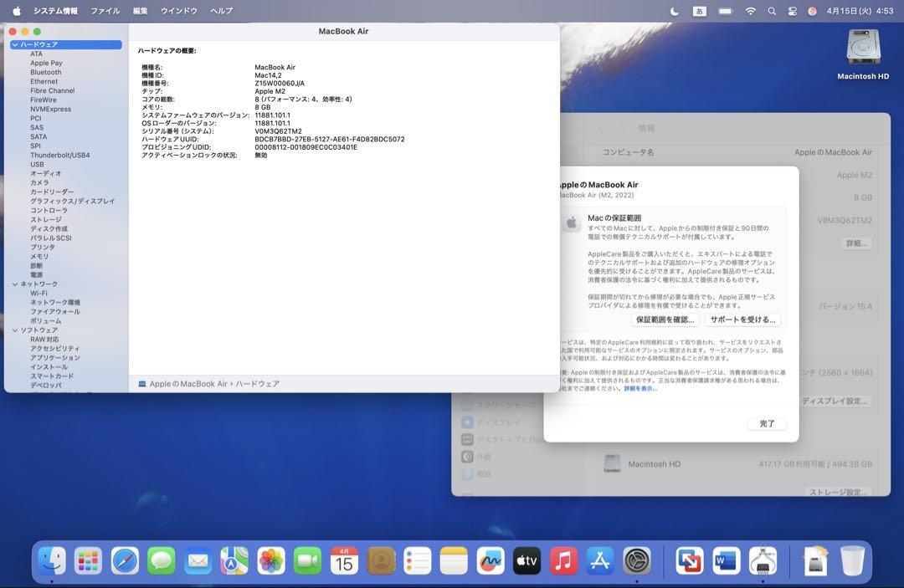Viewport: 904px width, 588px height.
Task: Open Notes from the dock
Action: [454, 561]
